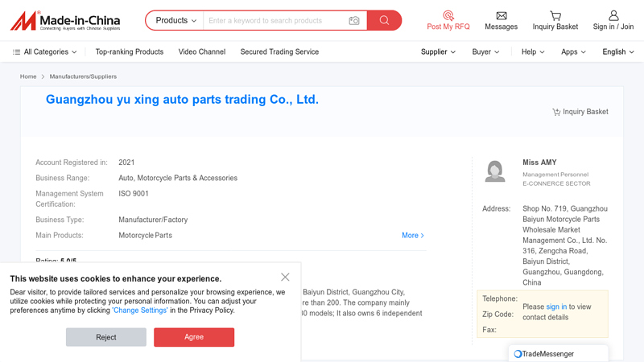
Task: Click Manufacturer/Factory business type value
Action: point(153,220)
